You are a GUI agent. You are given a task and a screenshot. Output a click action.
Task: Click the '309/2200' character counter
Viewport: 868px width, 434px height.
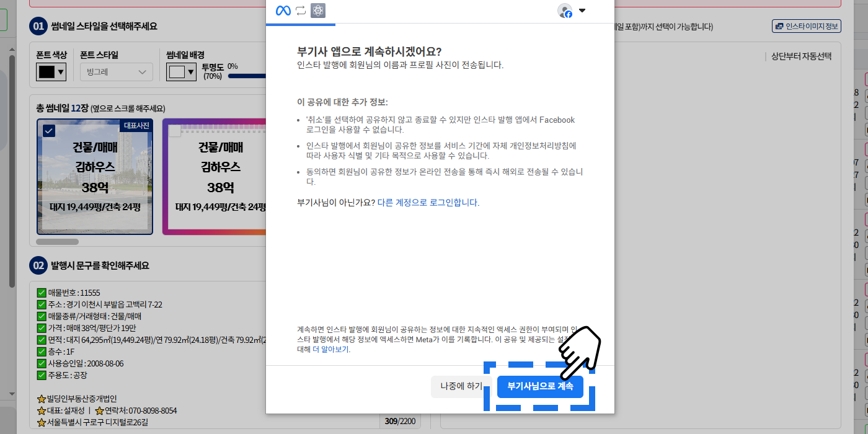tap(400, 422)
